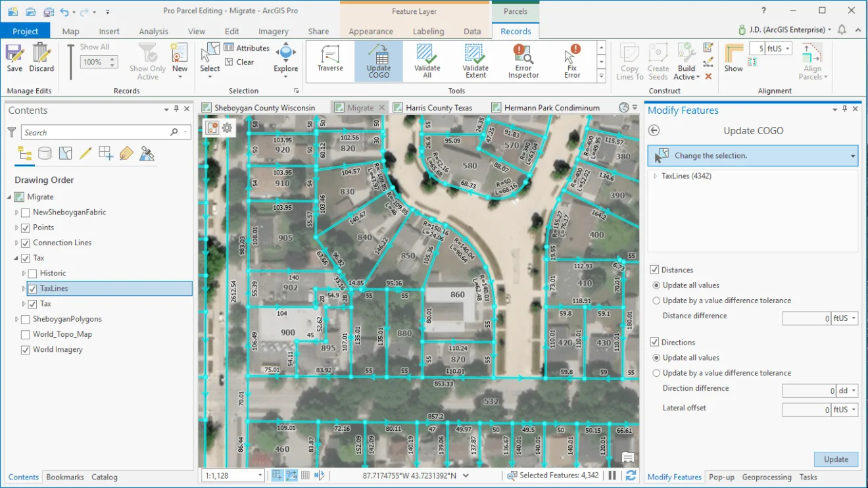Image resolution: width=868 pixels, height=488 pixels.
Task: Select the Traverse tool
Action: pyautogui.click(x=329, y=61)
